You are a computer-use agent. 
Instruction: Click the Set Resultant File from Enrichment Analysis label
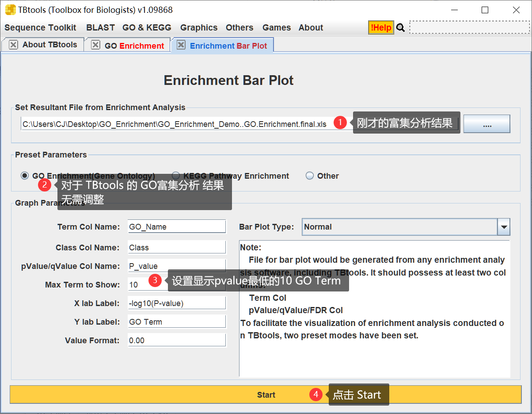click(100, 107)
